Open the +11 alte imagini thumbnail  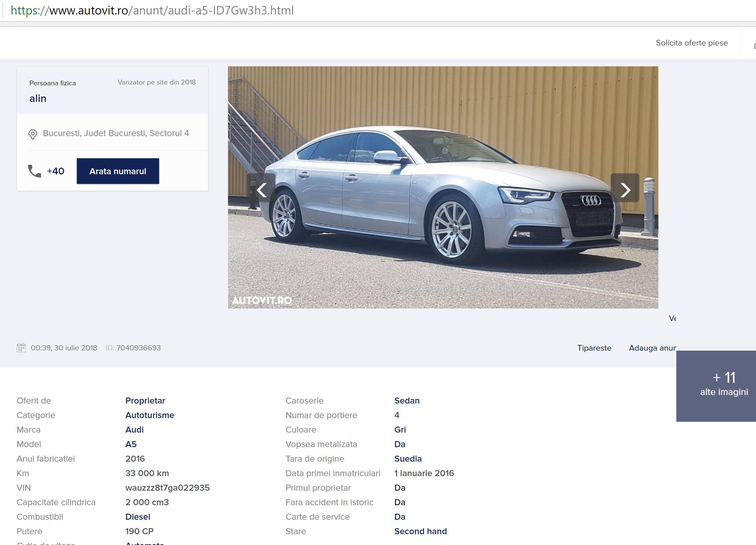[x=716, y=386]
